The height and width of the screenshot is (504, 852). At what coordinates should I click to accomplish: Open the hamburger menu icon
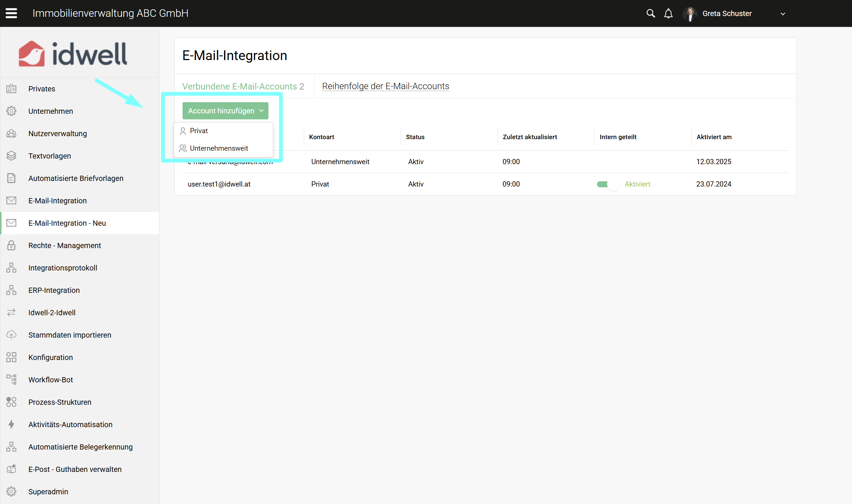click(x=11, y=13)
